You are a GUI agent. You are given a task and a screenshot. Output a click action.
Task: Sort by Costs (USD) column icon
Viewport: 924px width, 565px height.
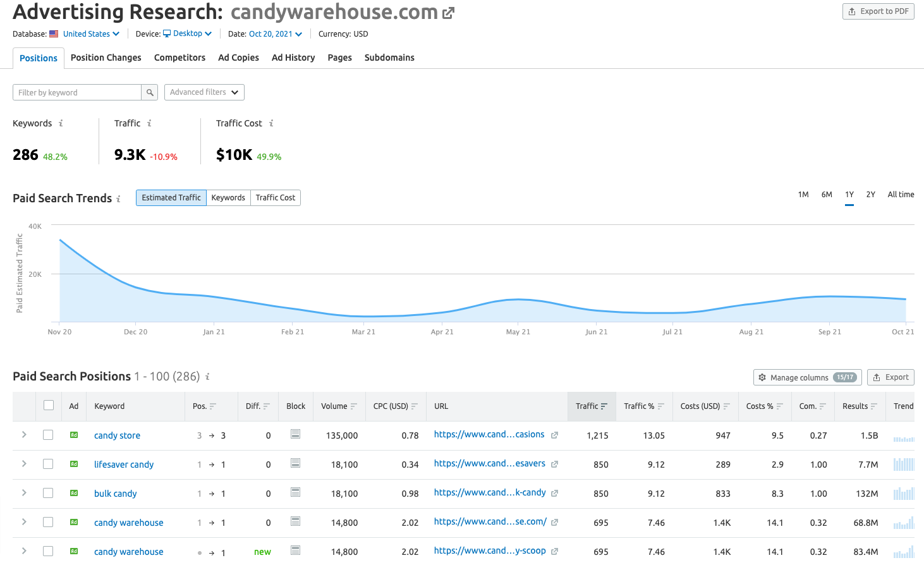pyautogui.click(x=727, y=406)
